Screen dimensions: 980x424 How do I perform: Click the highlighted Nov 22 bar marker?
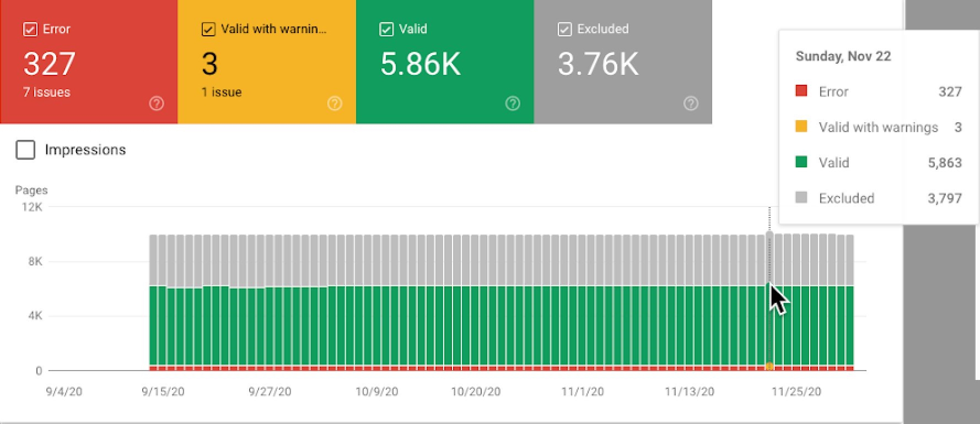click(769, 366)
